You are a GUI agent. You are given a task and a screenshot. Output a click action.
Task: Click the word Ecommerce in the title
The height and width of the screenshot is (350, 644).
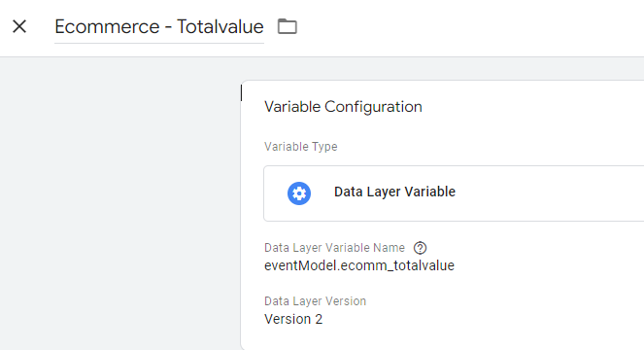click(x=107, y=27)
